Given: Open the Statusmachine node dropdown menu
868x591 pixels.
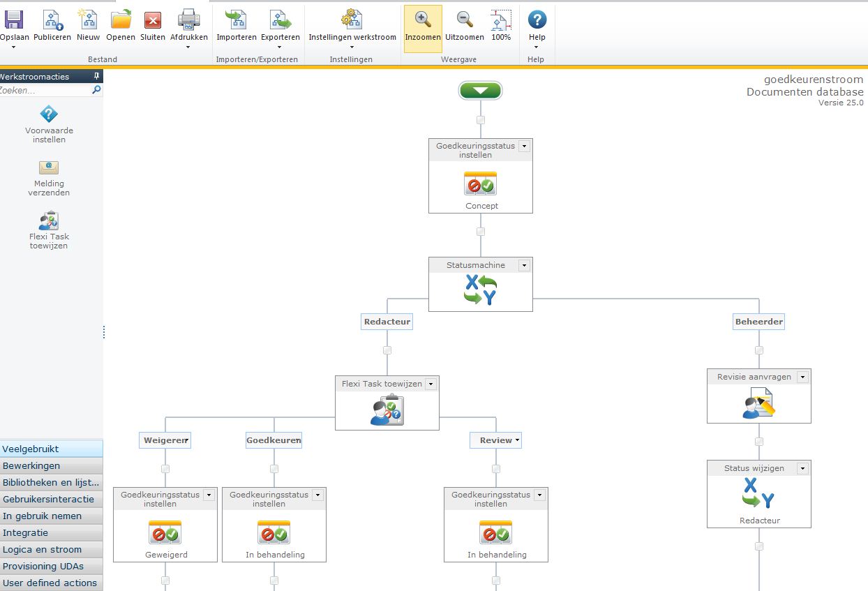Looking at the screenshot, I should click(x=525, y=265).
